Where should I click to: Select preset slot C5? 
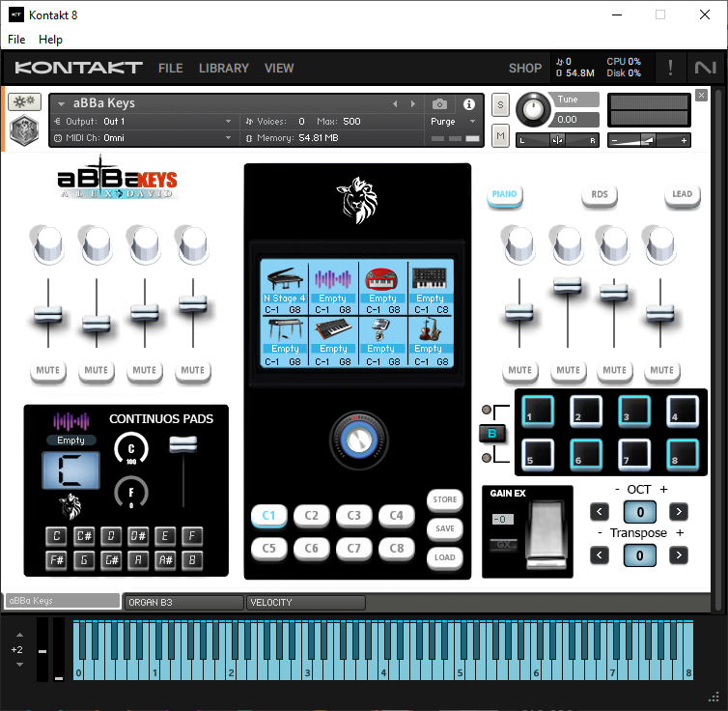(268, 549)
